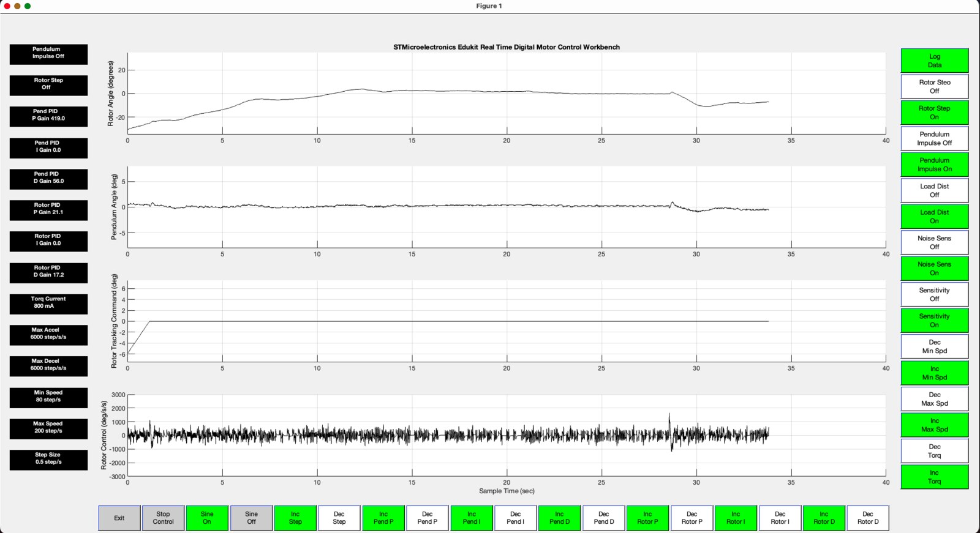Turn Sine On
Screen dimensions: 980x533
(207, 518)
